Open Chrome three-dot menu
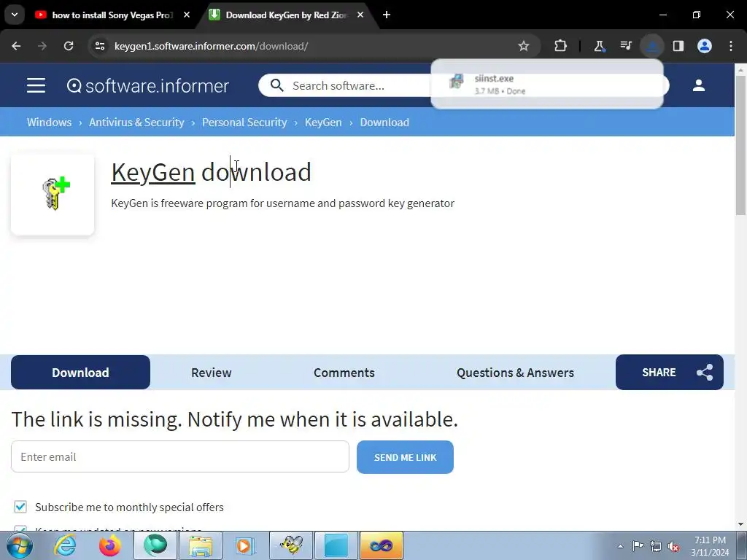The height and width of the screenshot is (560, 747). pyautogui.click(x=731, y=46)
